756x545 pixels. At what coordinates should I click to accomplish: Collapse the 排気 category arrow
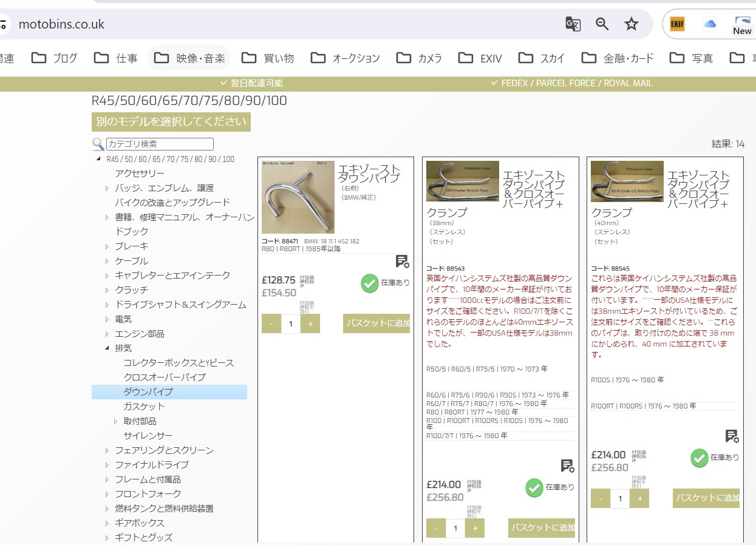pos(107,348)
